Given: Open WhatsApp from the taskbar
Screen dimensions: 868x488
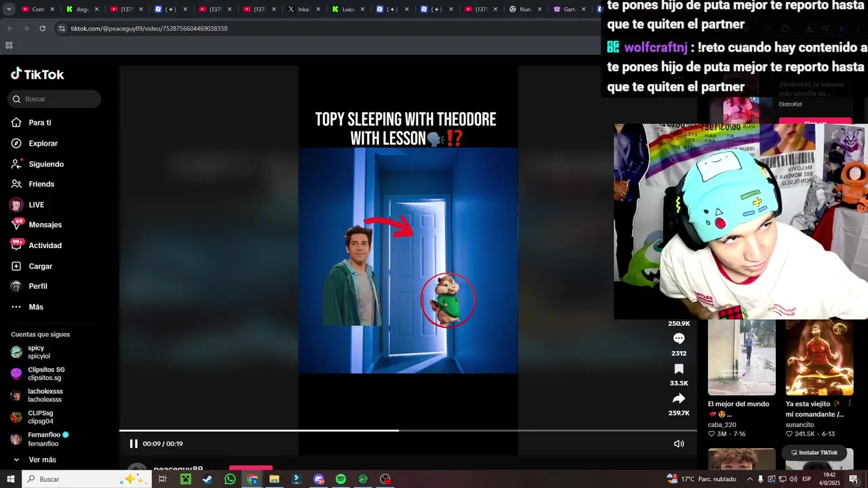Looking at the screenshot, I should 230,479.
